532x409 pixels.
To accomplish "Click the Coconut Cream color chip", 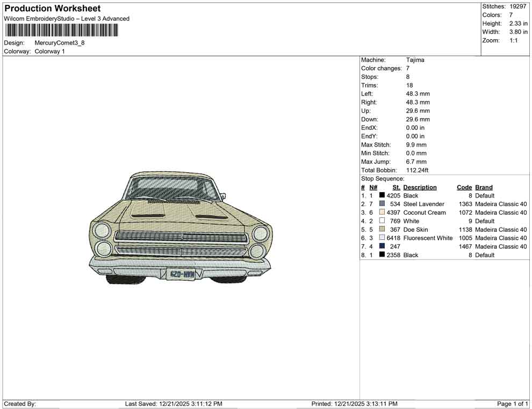I will pyautogui.click(x=382, y=213).
